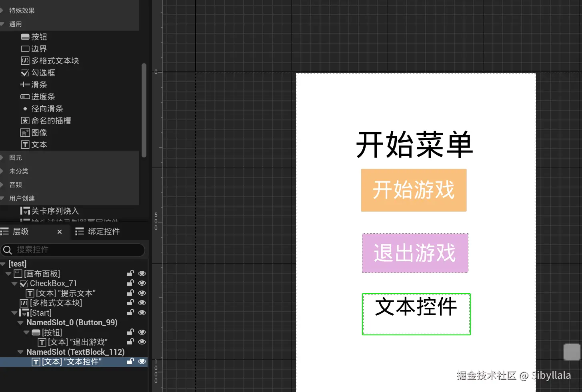Screen dimensions: 582x392
Task: Select the pink 退出游戏 button on the canvas
Action: coord(415,253)
